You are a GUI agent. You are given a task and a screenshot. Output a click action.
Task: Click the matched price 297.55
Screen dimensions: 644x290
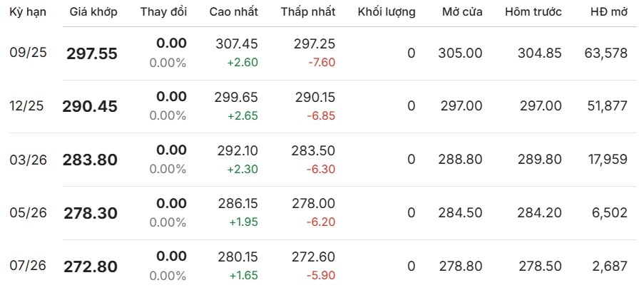[92, 53]
